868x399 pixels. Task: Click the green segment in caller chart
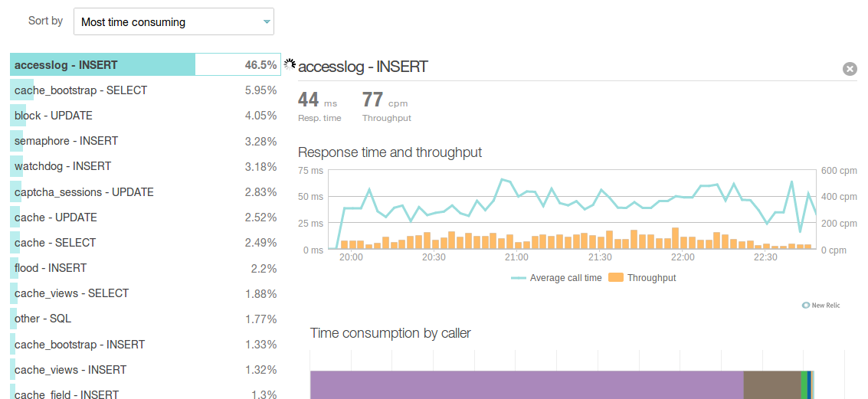(804, 384)
